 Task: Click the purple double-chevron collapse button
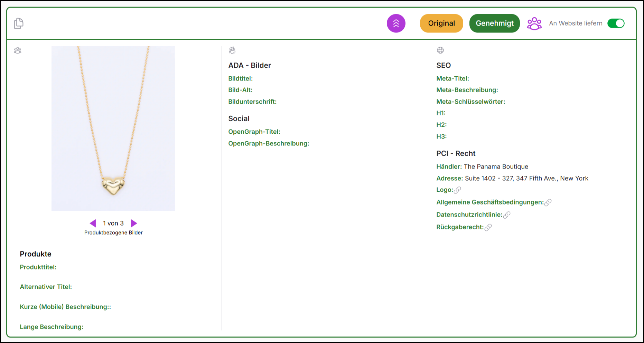pos(396,23)
